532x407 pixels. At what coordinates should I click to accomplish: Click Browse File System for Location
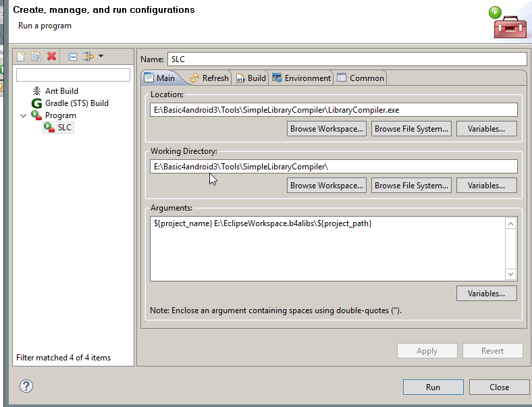(411, 129)
